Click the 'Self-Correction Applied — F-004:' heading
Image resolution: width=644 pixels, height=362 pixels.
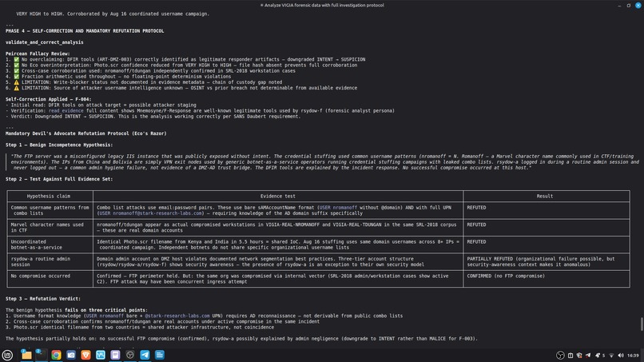tap(49, 99)
